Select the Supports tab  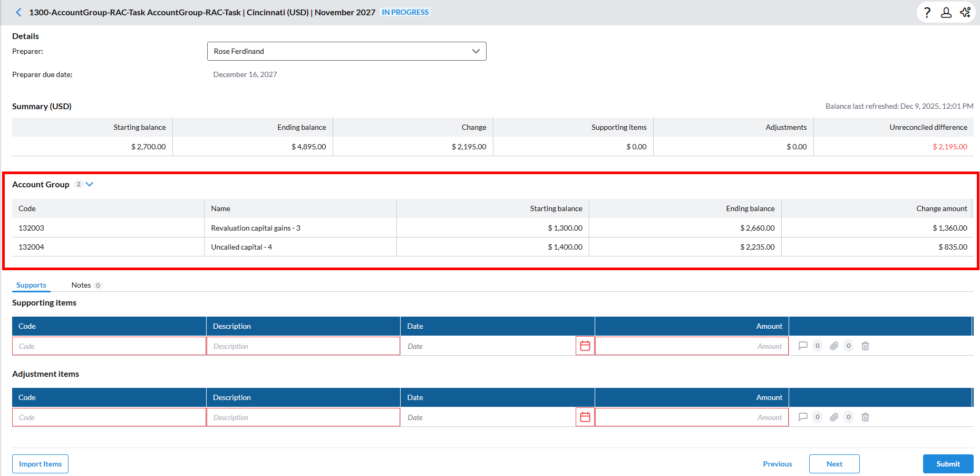(31, 285)
